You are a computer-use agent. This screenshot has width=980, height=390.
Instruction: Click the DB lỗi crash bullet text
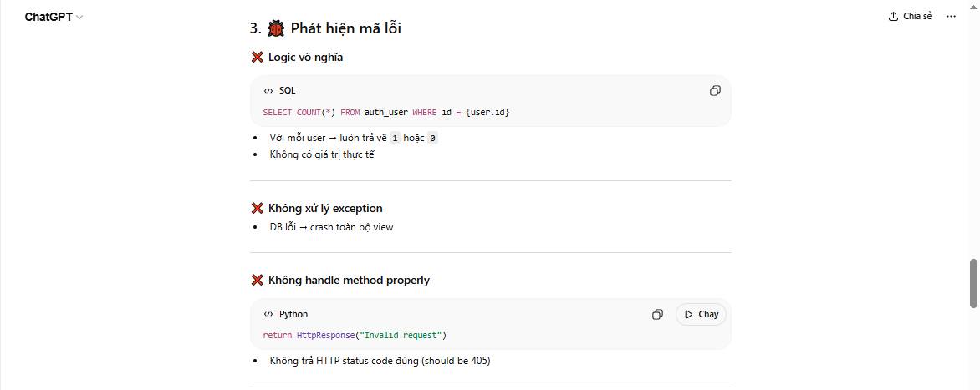pos(331,227)
